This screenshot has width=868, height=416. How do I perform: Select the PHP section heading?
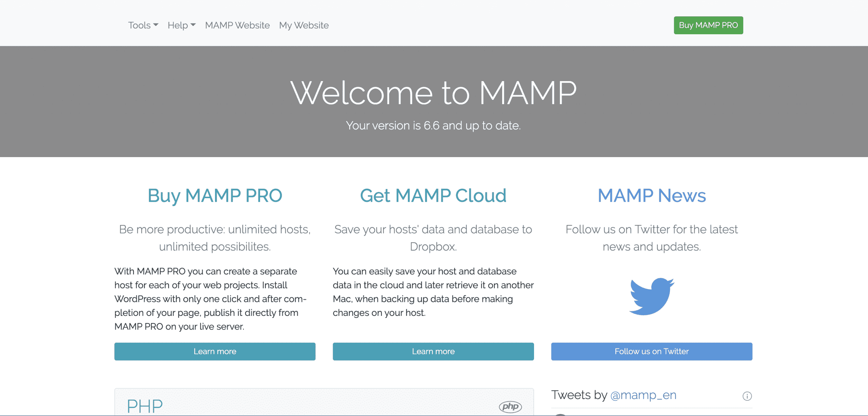coord(145,406)
